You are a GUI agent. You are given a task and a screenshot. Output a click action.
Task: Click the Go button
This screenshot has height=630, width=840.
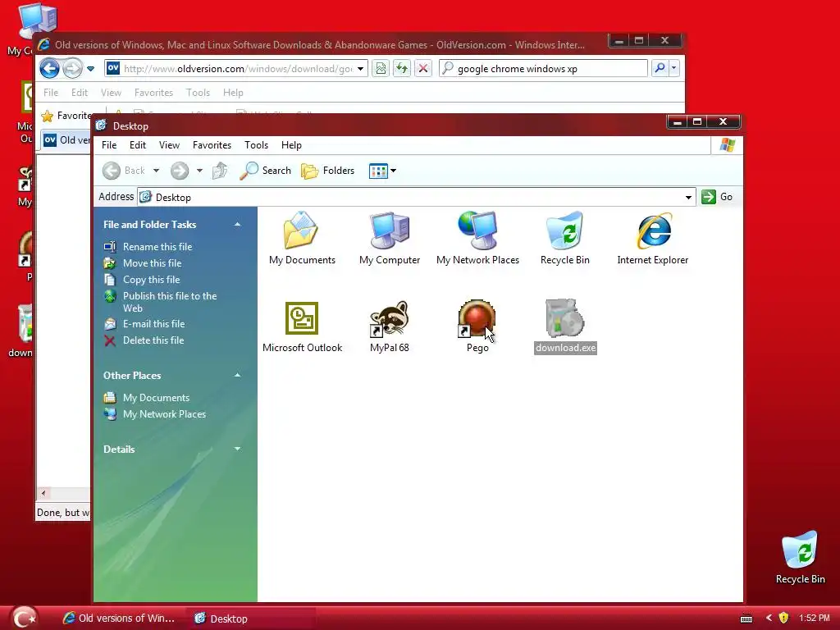click(x=717, y=197)
